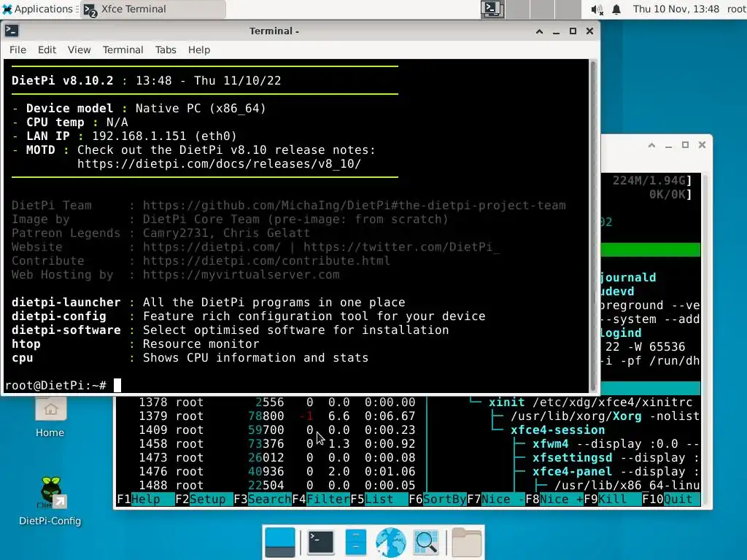This screenshot has width=747, height=560.
Task: Select the htop row for PID 1409
Action: pos(409,430)
